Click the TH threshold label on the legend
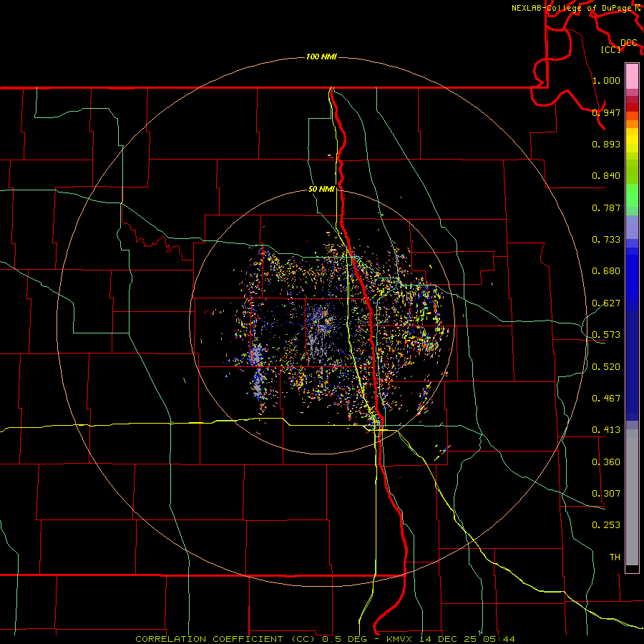This screenshot has width=644, height=644. [x=615, y=557]
